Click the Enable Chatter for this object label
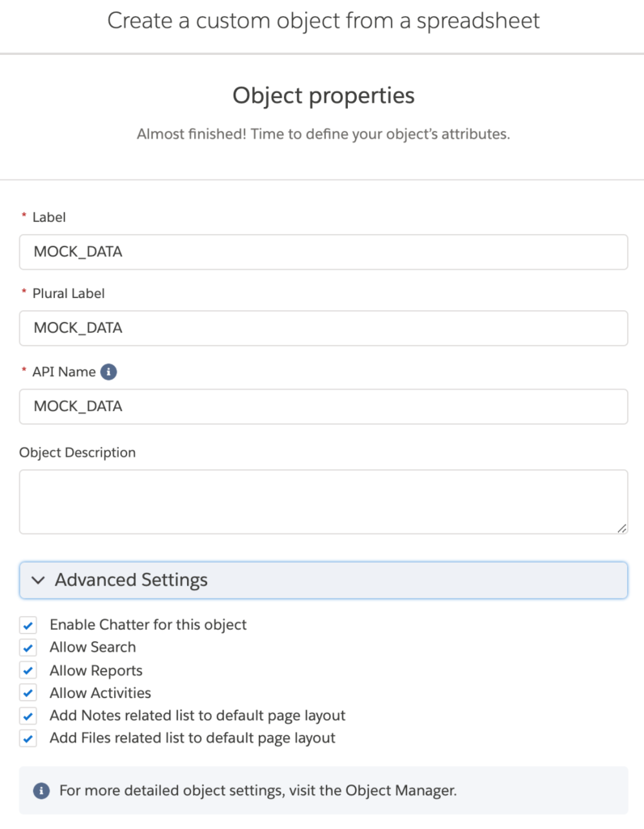Screen dimensions: 644x829 click(148, 625)
